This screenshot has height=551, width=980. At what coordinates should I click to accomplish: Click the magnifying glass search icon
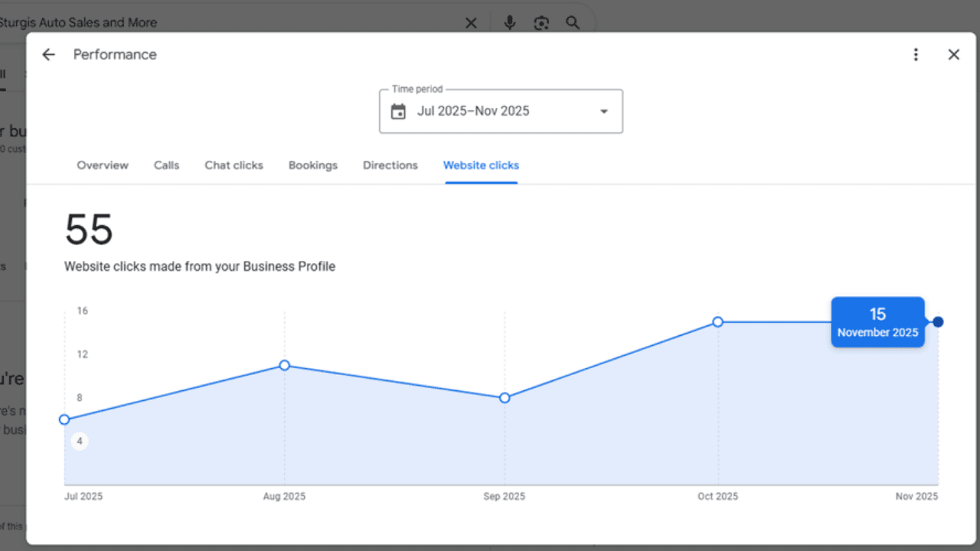point(573,23)
